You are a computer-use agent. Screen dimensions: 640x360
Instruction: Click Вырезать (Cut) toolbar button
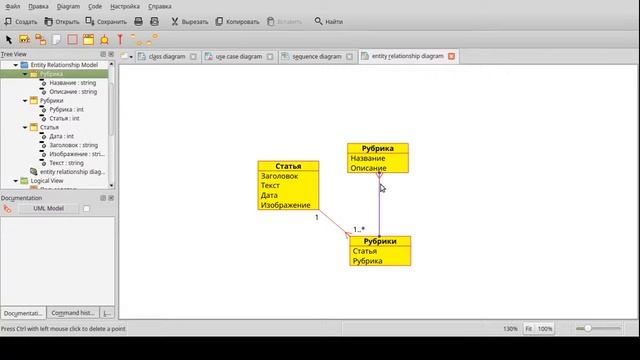coord(189,22)
